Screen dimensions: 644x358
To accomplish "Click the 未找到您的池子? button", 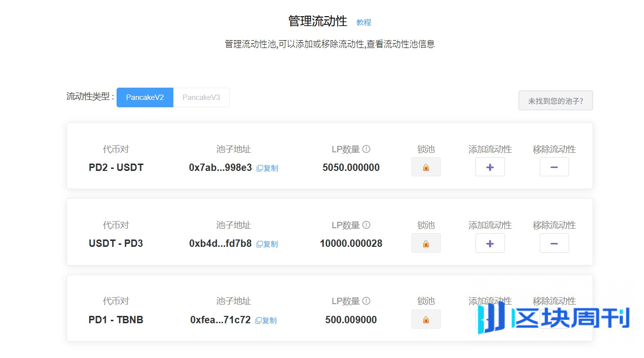I will pyautogui.click(x=556, y=100).
